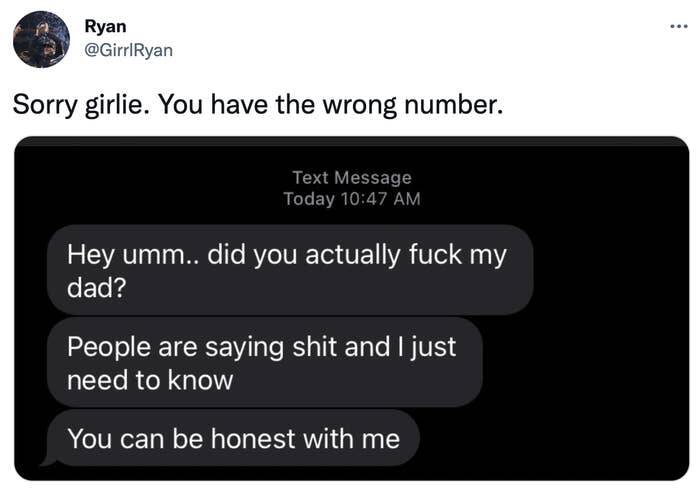Image resolution: width=700 pixels, height=489 pixels.
Task: Click the word 'Today' in timestamp
Action: tap(308, 198)
